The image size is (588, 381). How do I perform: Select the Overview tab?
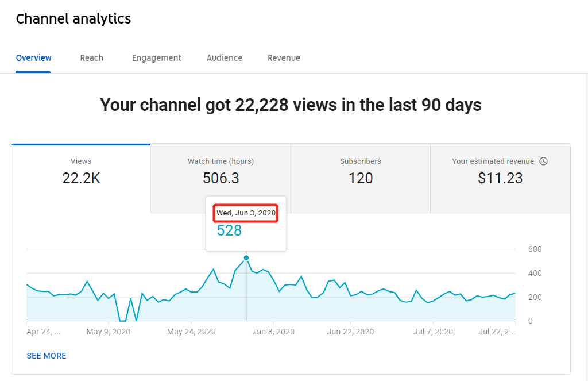click(34, 58)
